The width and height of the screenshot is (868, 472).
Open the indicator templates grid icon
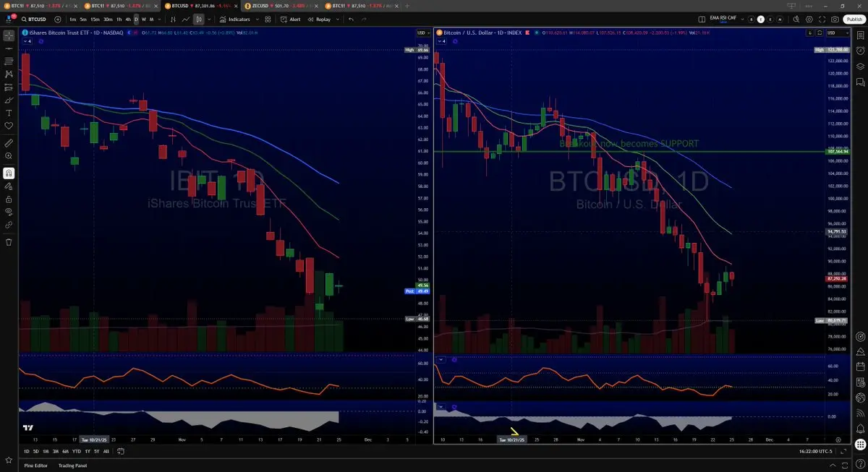click(x=268, y=19)
